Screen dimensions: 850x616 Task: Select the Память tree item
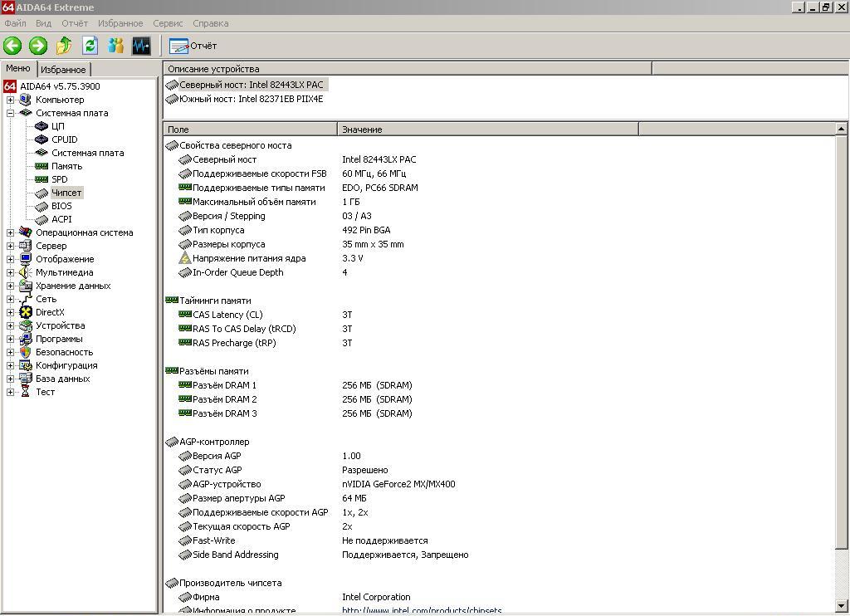click(66, 166)
